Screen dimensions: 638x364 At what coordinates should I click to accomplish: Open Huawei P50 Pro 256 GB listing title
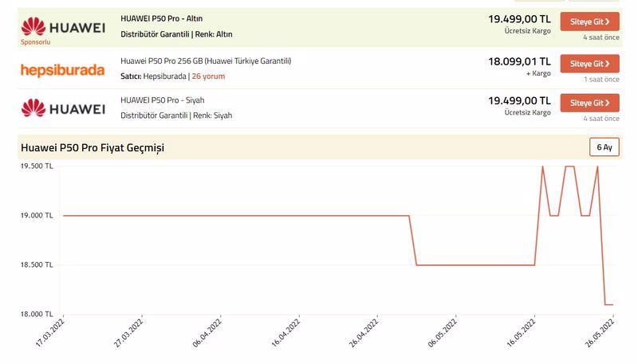click(206, 61)
